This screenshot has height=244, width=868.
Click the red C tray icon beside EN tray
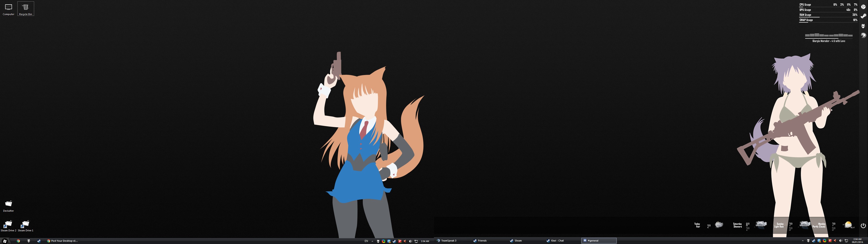click(x=400, y=241)
